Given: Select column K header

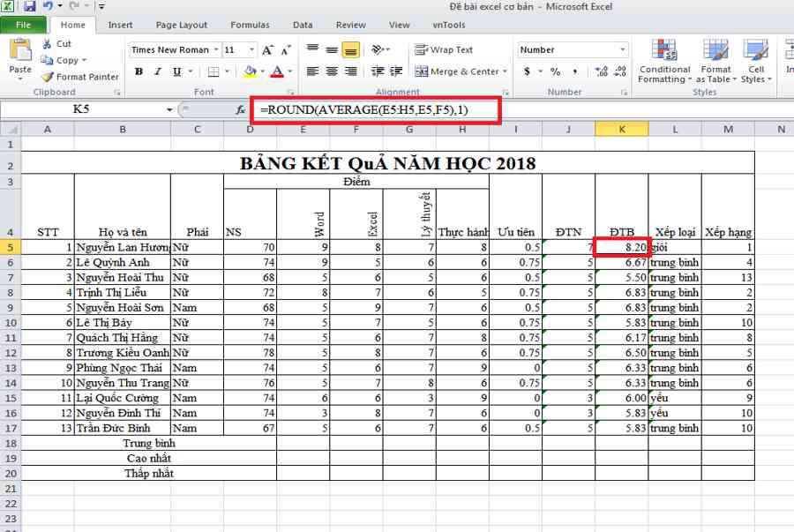Looking at the screenshot, I should [621, 130].
